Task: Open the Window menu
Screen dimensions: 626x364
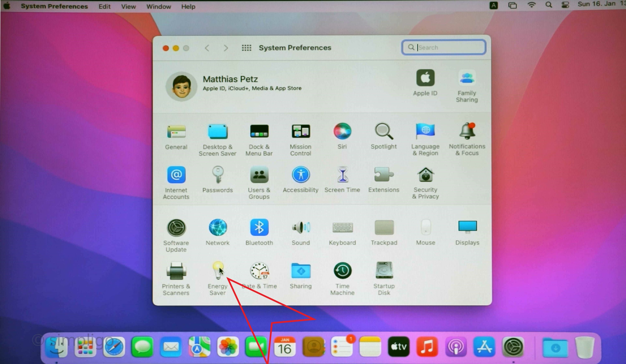Action: (x=159, y=6)
